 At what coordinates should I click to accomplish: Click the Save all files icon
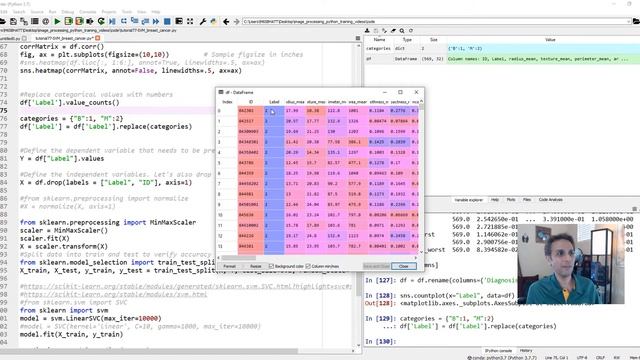pos(24,21)
